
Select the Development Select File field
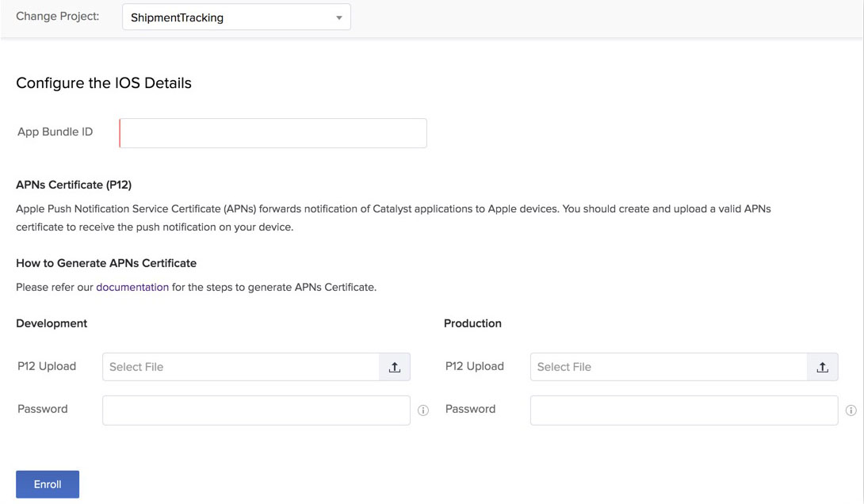point(238,366)
